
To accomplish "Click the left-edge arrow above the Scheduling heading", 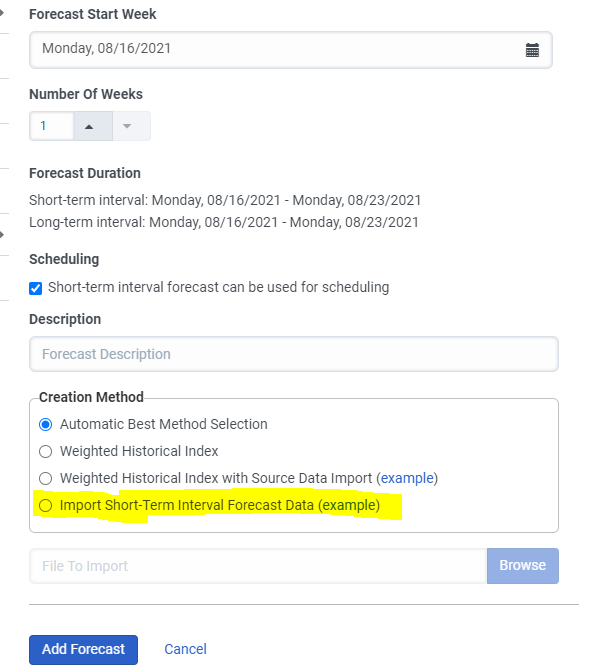I will (x=3, y=234).
